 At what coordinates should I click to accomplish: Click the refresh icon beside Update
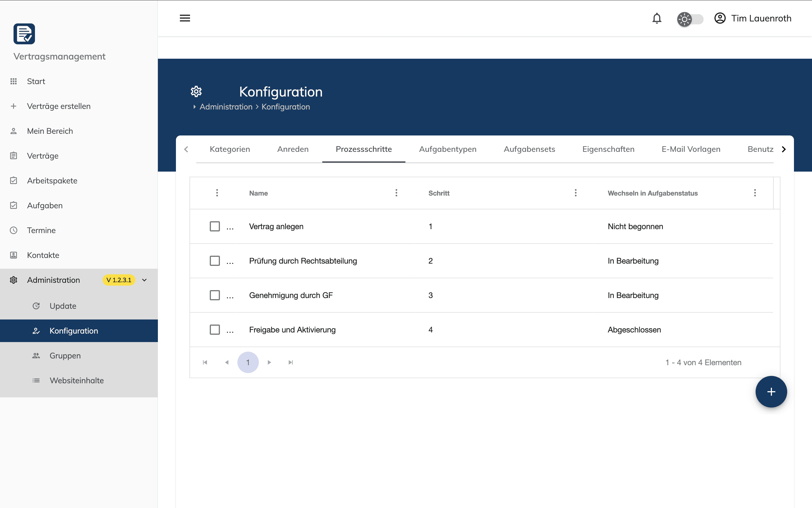pyautogui.click(x=36, y=306)
